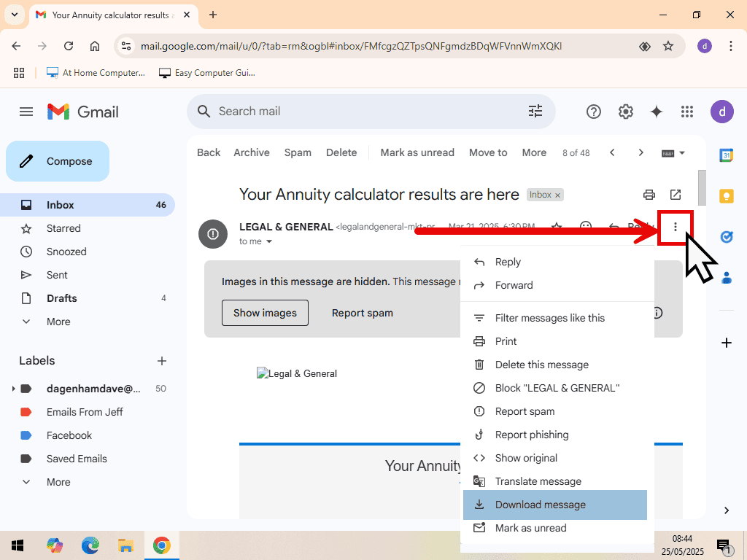
Task: Click Back in email toolbar
Action: pyautogui.click(x=209, y=152)
